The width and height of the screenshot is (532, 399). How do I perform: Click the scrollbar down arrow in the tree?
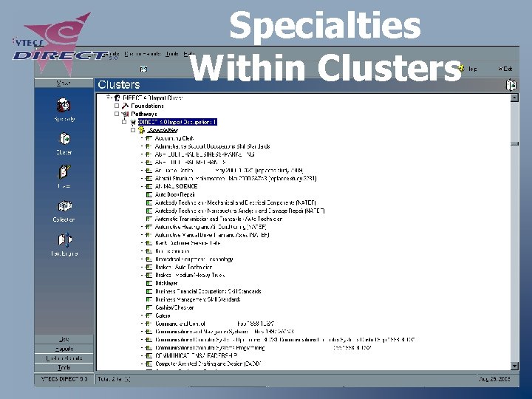click(515, 366)
